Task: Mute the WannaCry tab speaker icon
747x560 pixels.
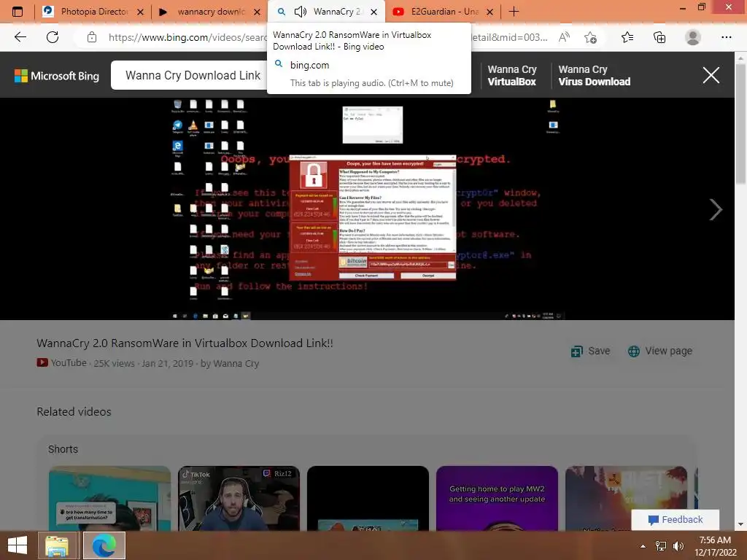Action: click(x=300, y=12)
